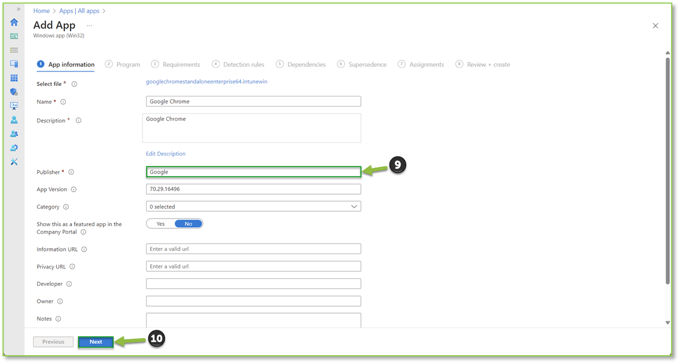Open the ellipsis menu beside Add App

pyautogui.click(x=89, y=26)
